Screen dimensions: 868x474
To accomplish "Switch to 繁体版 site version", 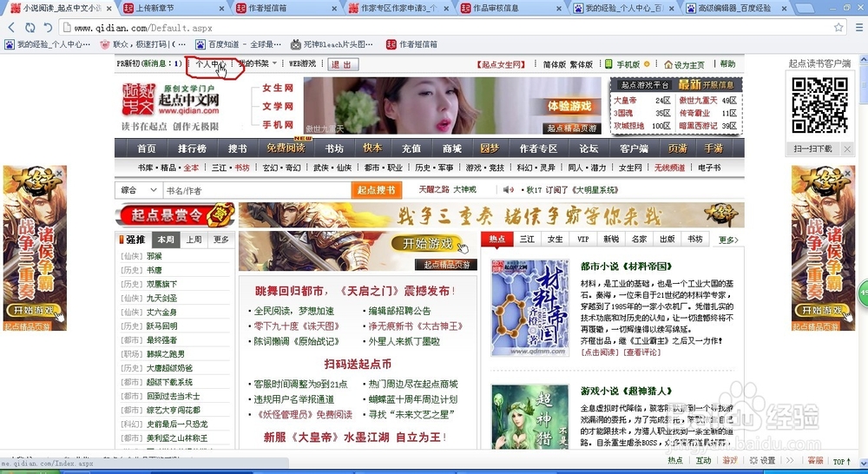I will [582, 64].
